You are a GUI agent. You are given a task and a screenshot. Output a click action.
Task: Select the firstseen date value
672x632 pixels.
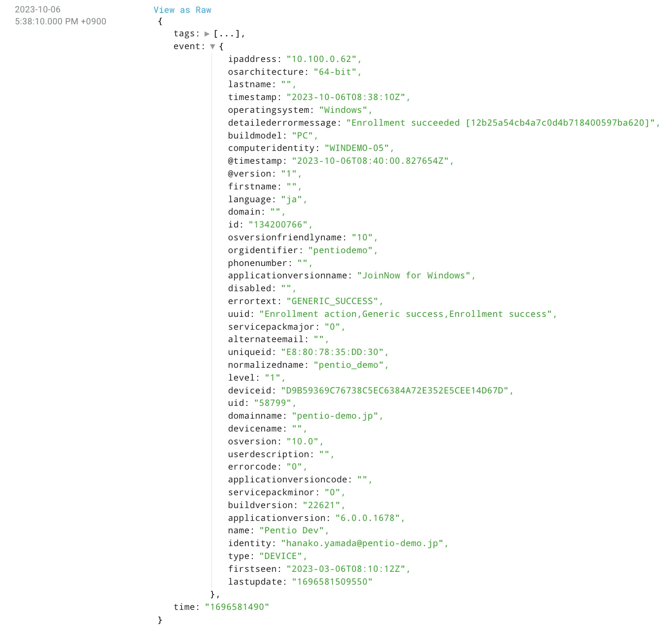click(348, 569)
